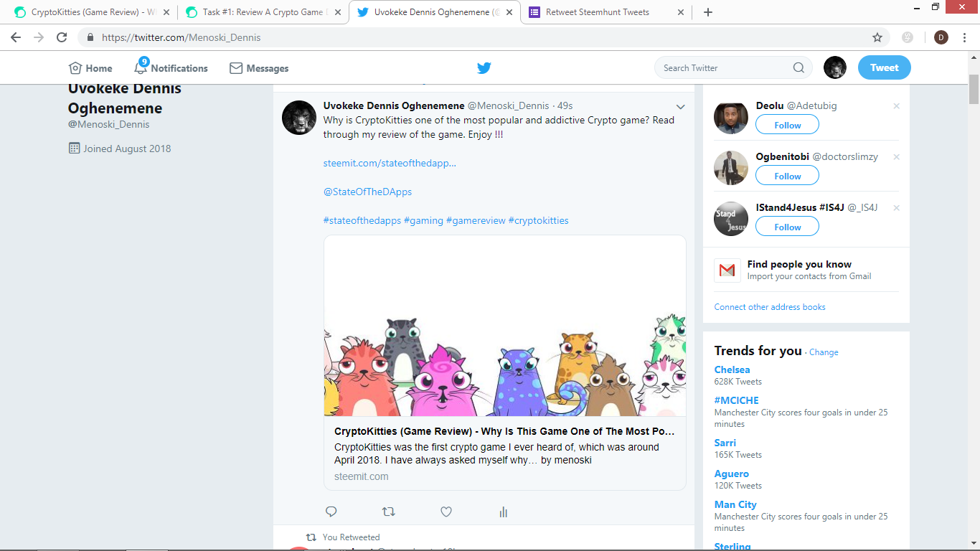Click the page's vertical scrollbar thumb
This screenshot has height=551, width=980.
tap(974, 89)
